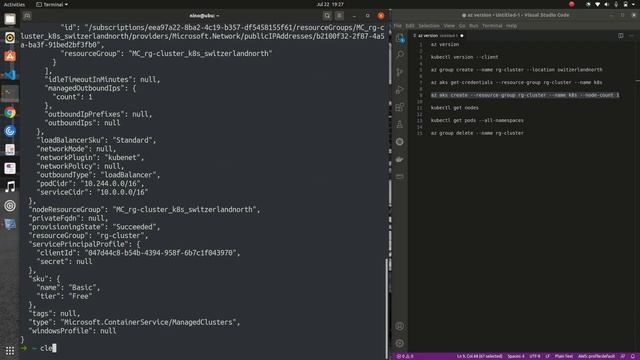The image size is (640, 360).
Task: Click the 'az aks get-credentials' line
Action: pos(516,82)
